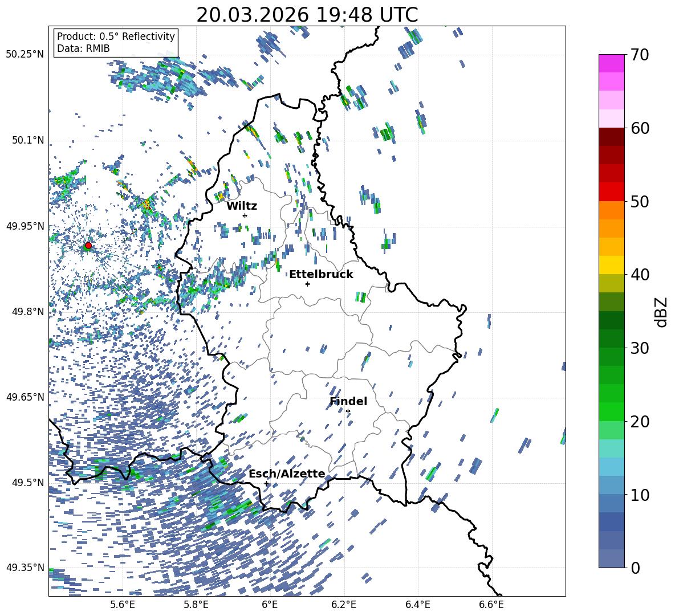Screen dimensions: 675x616
Task: Click the Findel label text
Action: 348,401
